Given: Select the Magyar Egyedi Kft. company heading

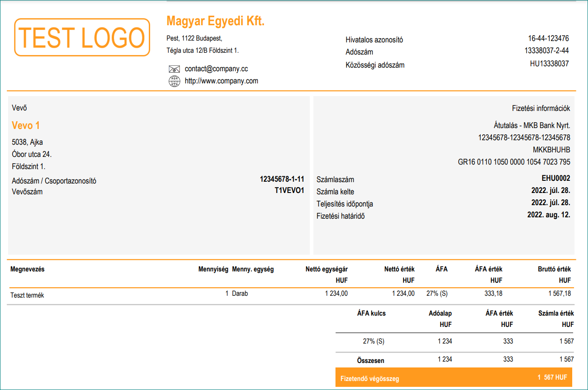Looking at the screenshot, I should click(215, 21).
